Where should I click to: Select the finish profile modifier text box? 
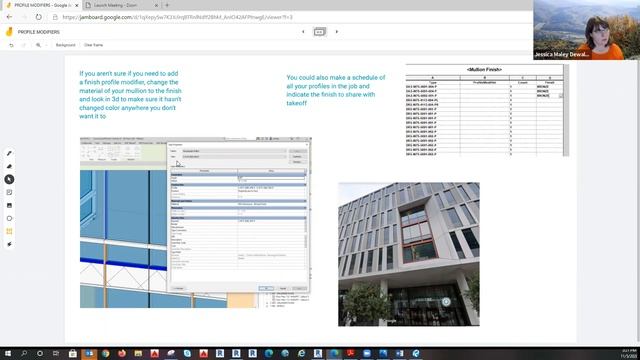[131, 95]
